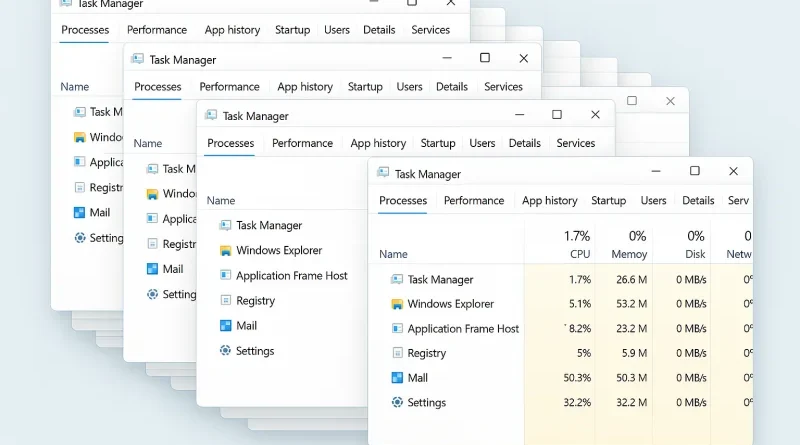Select App history tab in third-from-front window
This screenshot has height=445, width=800.
(x=305, y=87)
